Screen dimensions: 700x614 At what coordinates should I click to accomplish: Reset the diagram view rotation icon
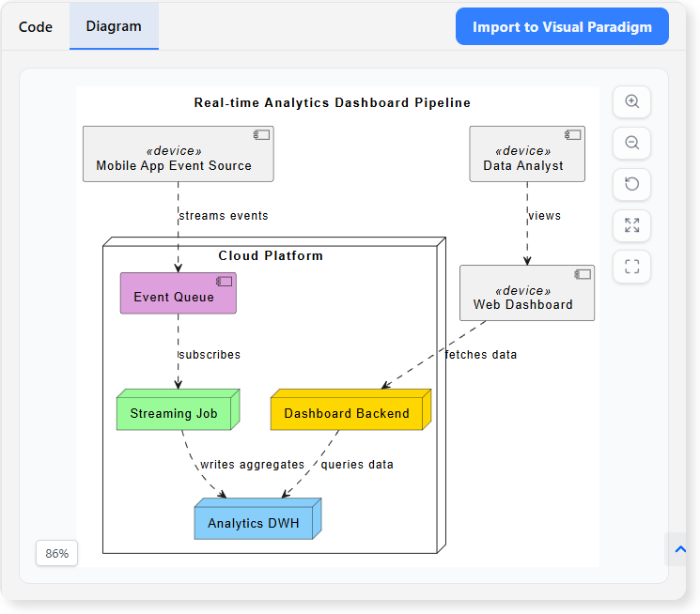631,184
